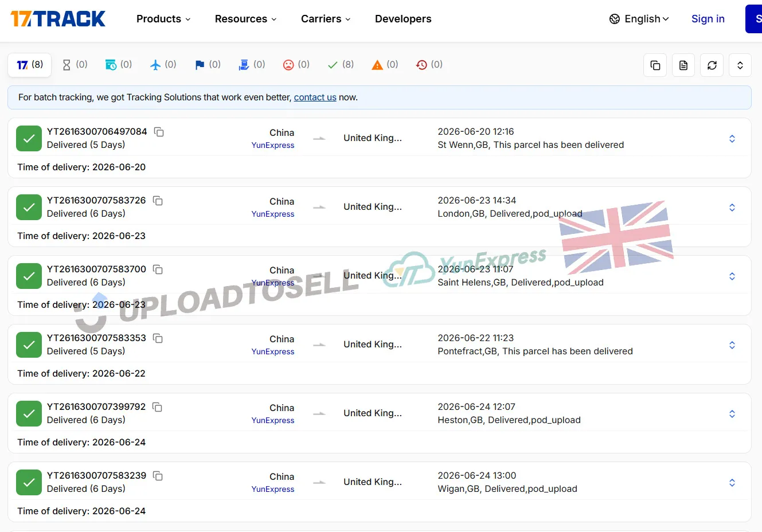Filter by undelivered sad face tab

point(296,65)
